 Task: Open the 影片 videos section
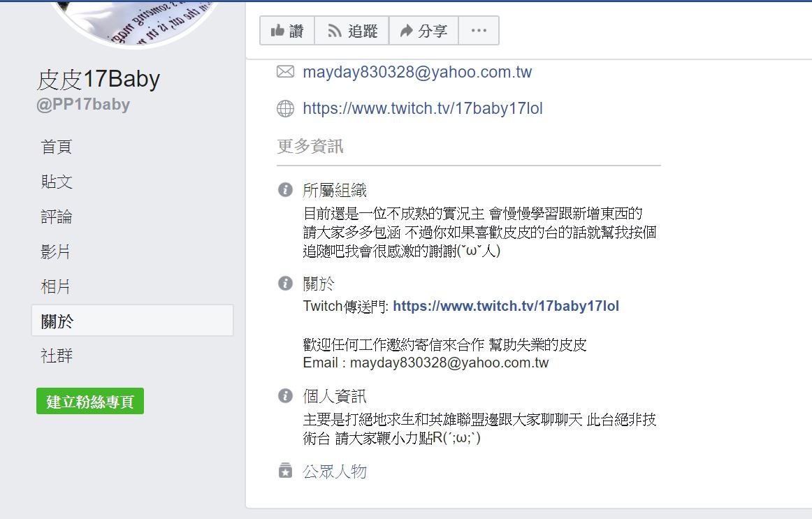coord(55,251)
